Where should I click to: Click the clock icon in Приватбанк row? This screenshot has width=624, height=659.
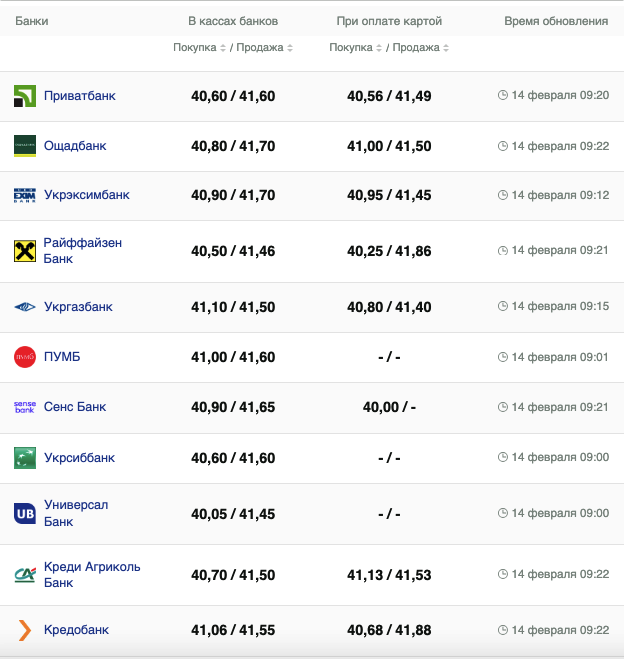point(503,96)
